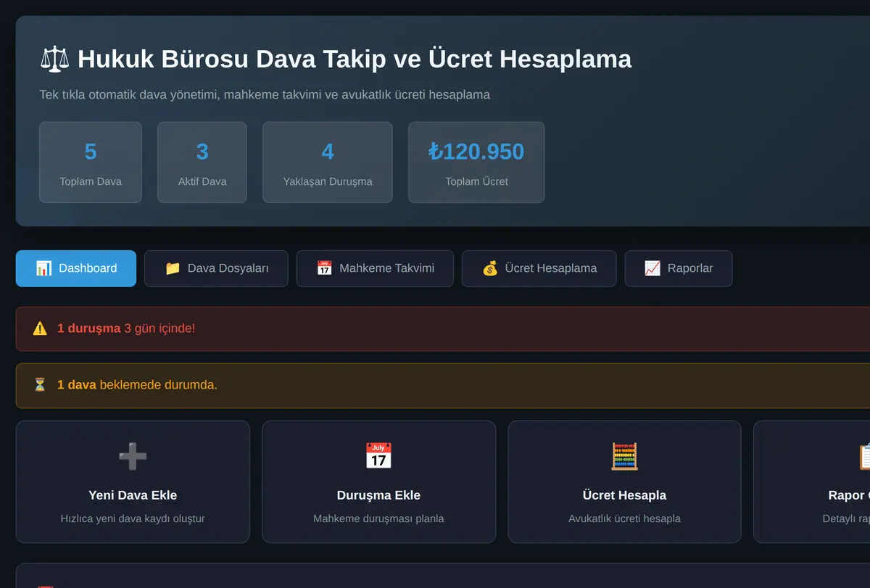This screenshot has width=870, height=588.
Task: Click the money bag icon on Ücret Hesaplama tab
Action: (490, 268)
